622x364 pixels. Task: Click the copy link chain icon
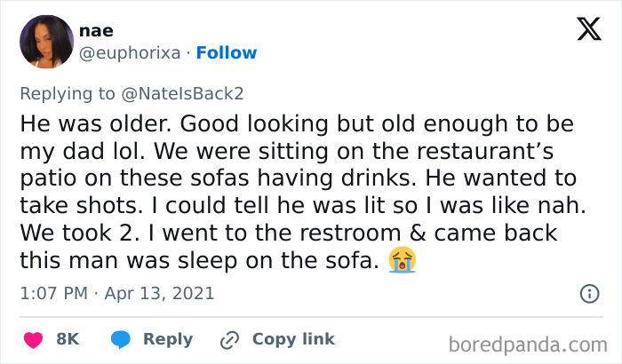click(231, 339)
